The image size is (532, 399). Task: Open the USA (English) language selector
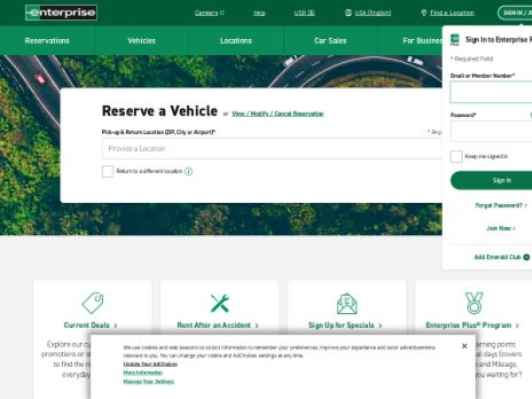[372, 13]
